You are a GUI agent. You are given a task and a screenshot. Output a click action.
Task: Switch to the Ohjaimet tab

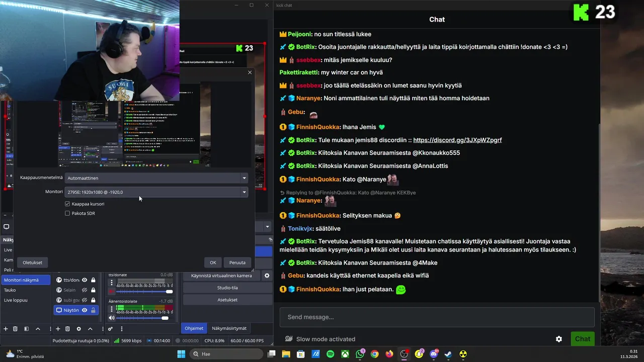[194, 328]
